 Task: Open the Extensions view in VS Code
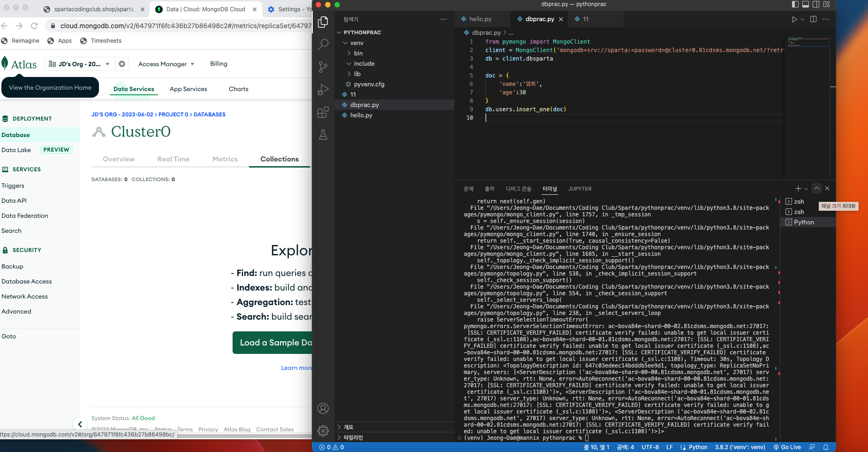[323, 112]
